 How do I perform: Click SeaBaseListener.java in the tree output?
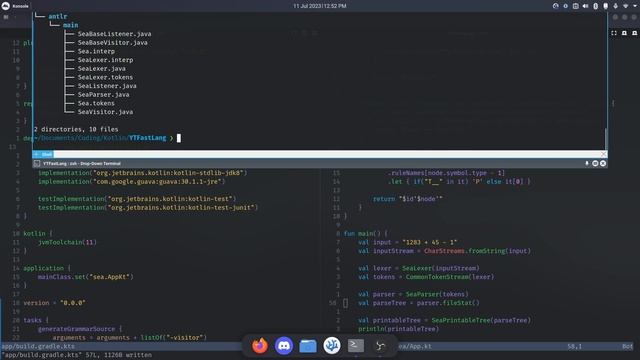(x=114, y=34)
